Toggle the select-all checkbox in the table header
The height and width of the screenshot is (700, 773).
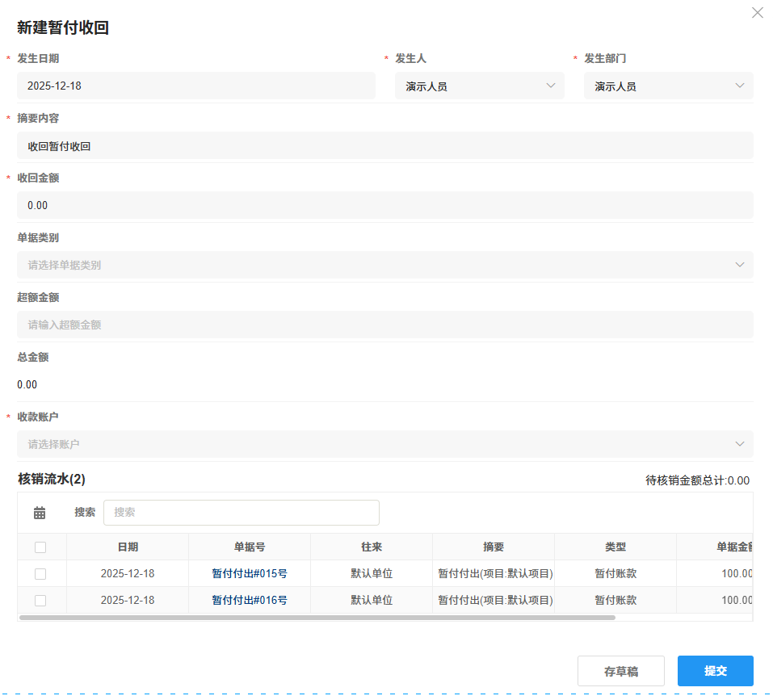tap(41, 547)
